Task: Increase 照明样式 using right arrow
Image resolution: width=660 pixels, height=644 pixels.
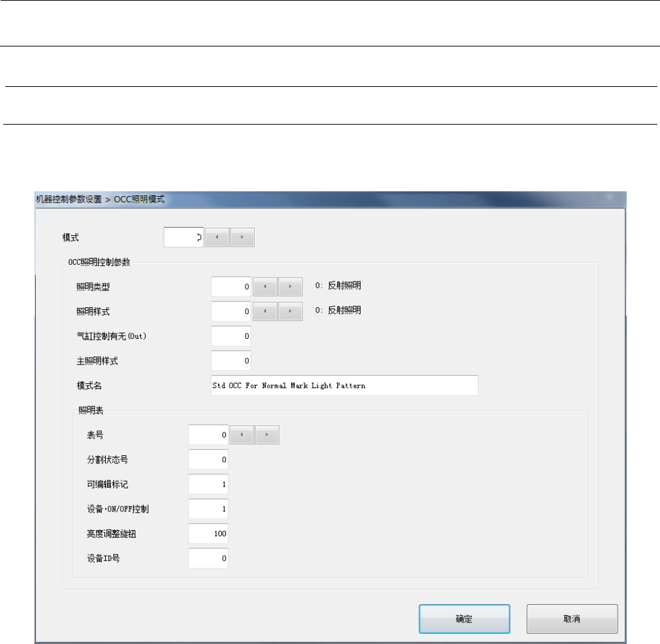Action: pos(290,311)
